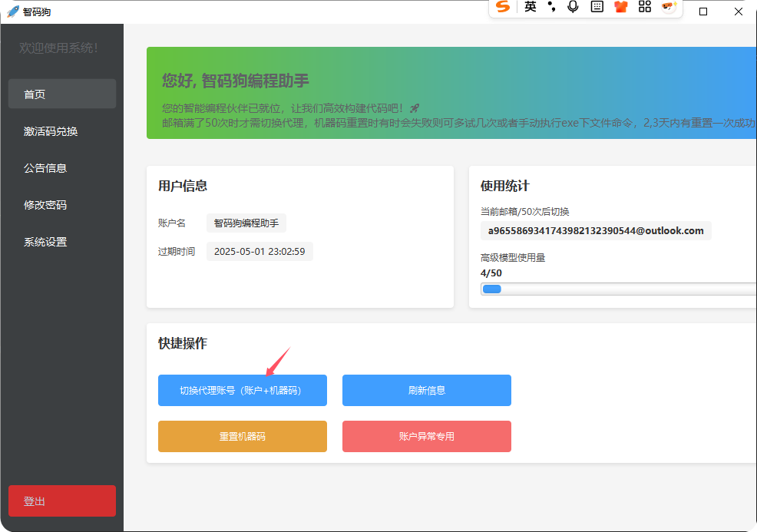Open 修改密码 from the sidebar
The image size is (757, 532).
tap(62, 205)
